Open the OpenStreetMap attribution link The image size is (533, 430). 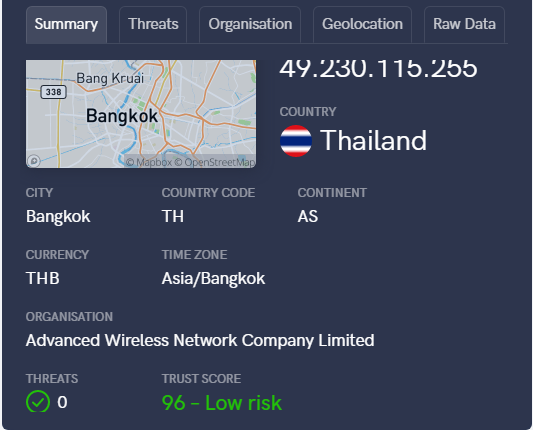click(x=214, y=162)
